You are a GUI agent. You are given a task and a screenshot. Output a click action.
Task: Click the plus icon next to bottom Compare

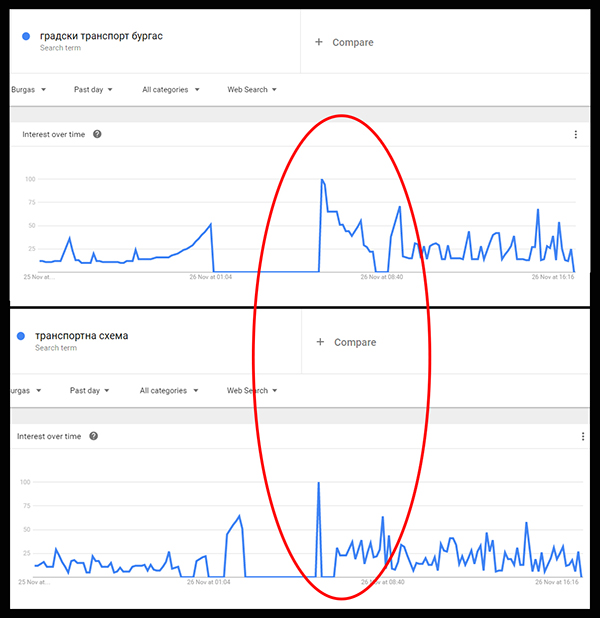tap(320, 342)
